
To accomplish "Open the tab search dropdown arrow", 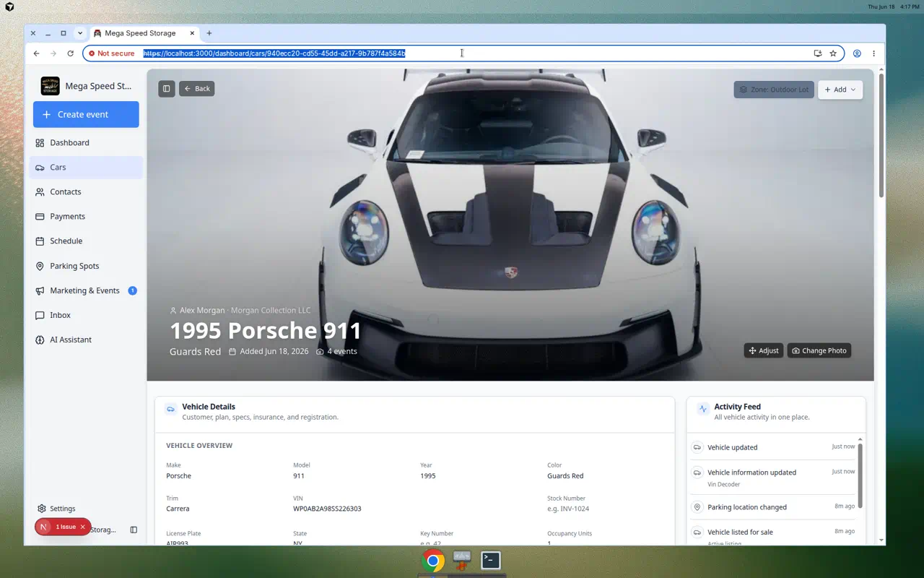I will pos(80,33).
